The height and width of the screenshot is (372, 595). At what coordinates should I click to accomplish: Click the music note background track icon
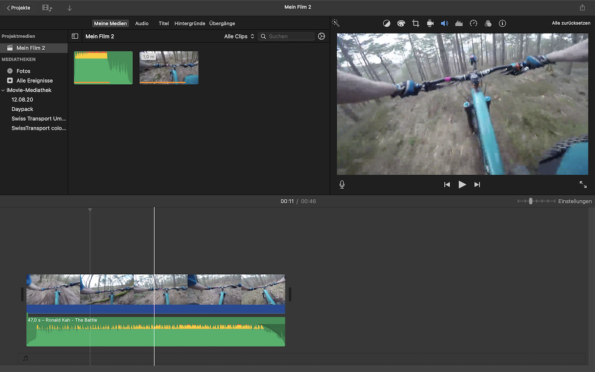(x=25, y=358)
